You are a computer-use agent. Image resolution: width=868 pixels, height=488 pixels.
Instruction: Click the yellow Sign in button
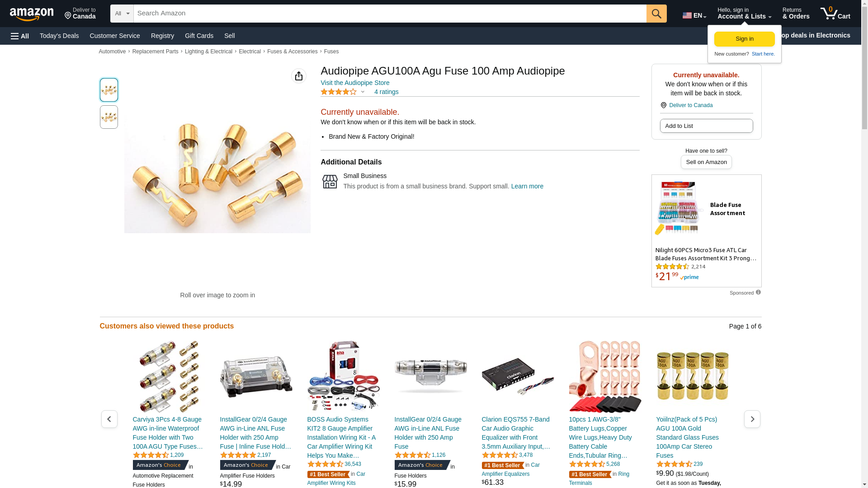point(744,39)
